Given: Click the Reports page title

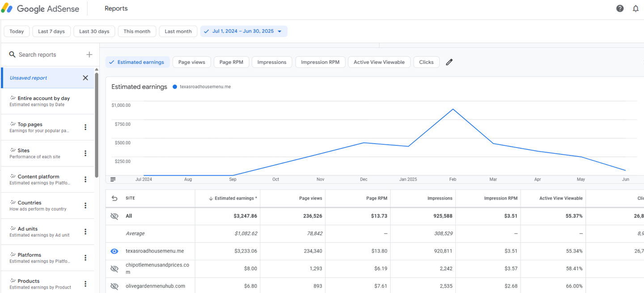Looking at the screenshot, I should point(116,8).
